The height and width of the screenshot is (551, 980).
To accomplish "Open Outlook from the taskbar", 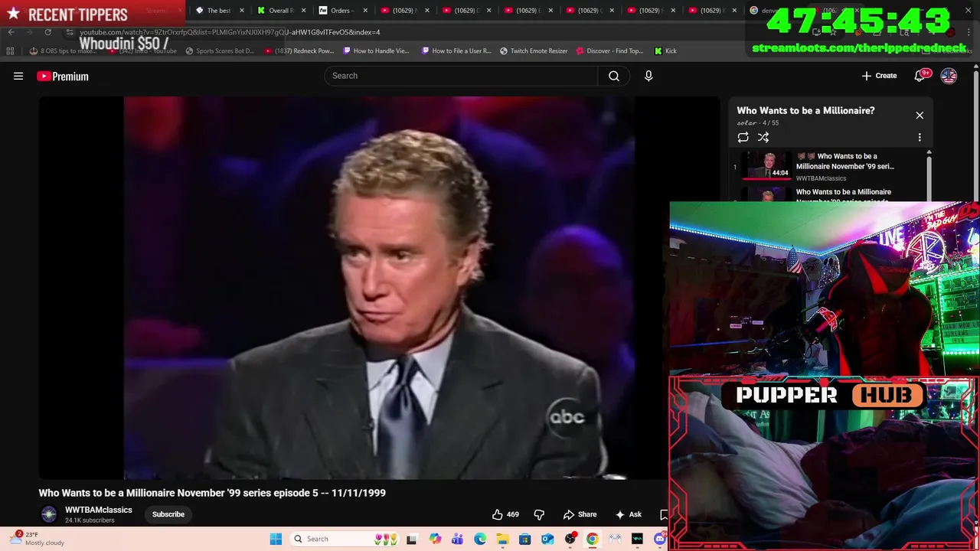I will pyautogui.click(x=547, y=539).
